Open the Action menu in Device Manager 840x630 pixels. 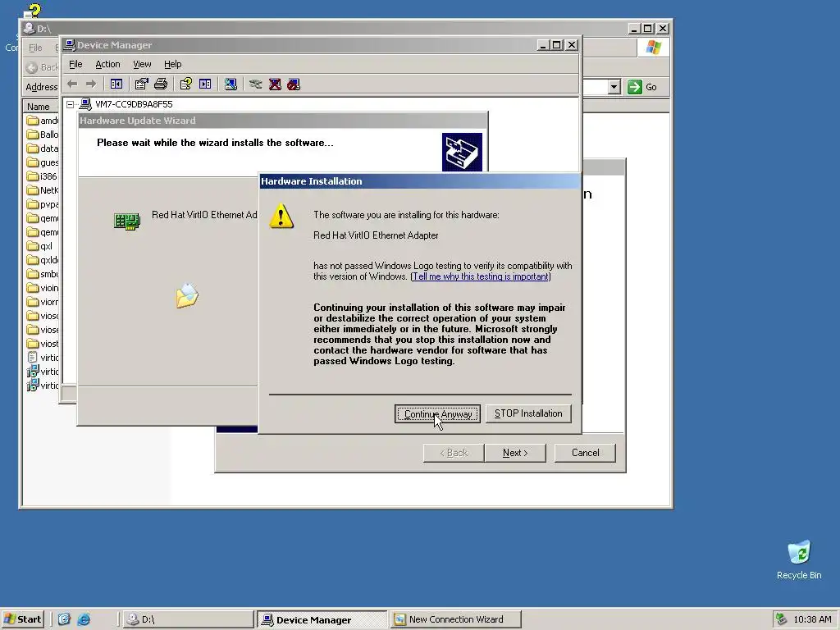point(107,64)
